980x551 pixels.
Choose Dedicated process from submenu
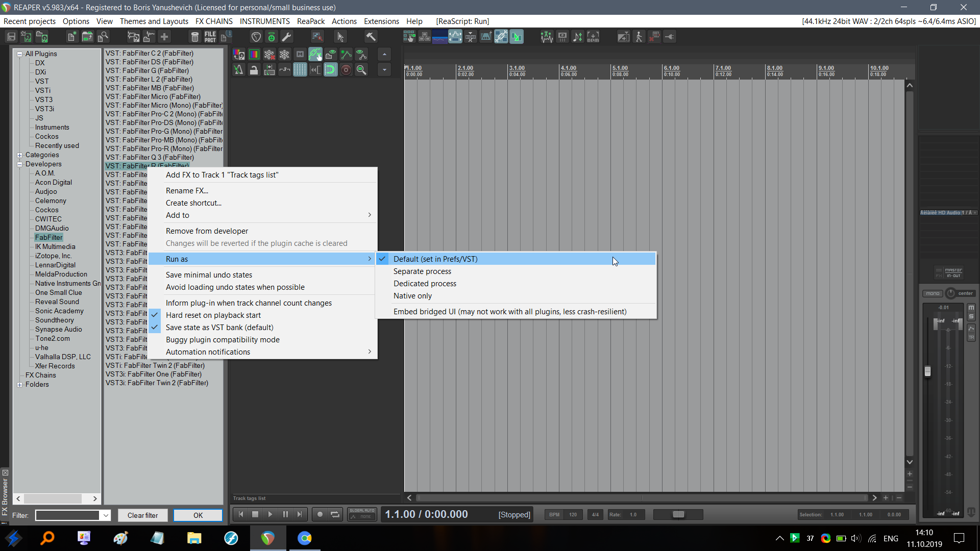point(425,284)
